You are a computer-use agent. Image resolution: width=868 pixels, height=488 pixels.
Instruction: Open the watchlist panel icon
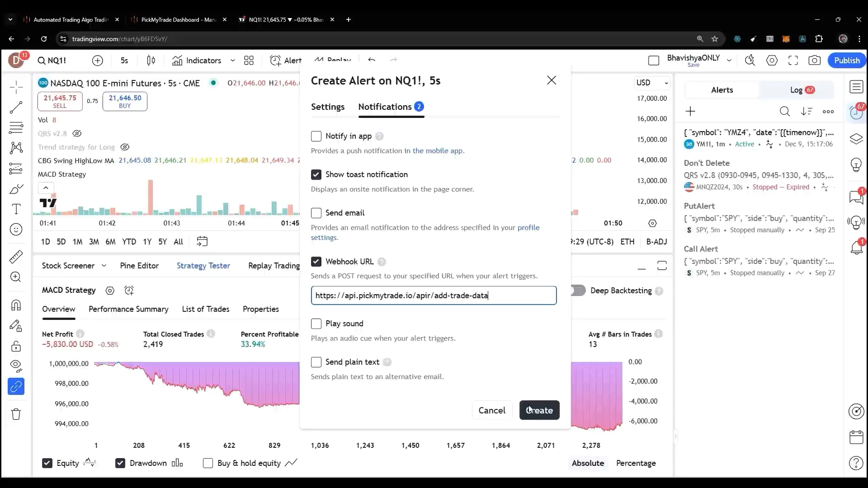[856, 87]
